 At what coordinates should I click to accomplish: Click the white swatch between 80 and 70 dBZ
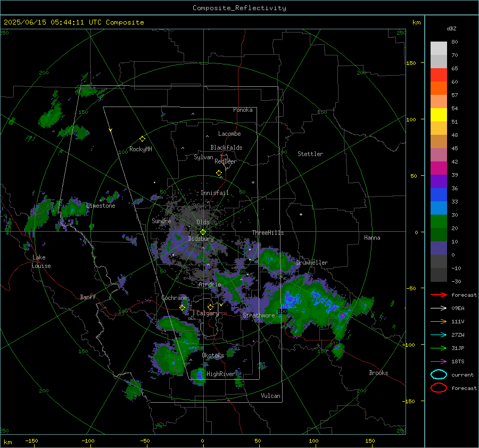click(439, 48)
